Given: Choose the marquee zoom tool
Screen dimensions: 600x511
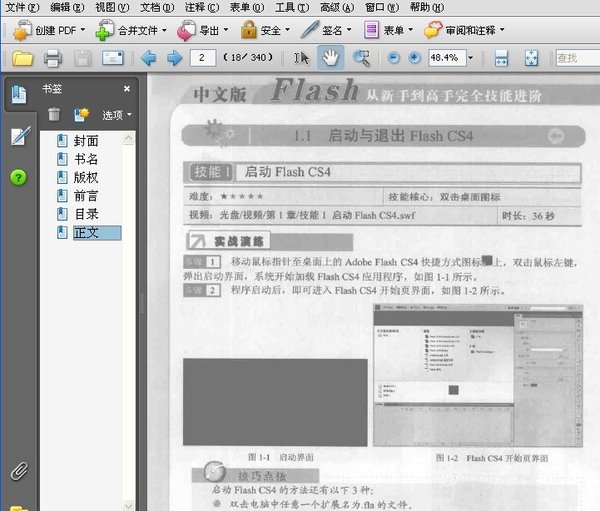Looking at the screenshot, I should click(x=361, y=58).
